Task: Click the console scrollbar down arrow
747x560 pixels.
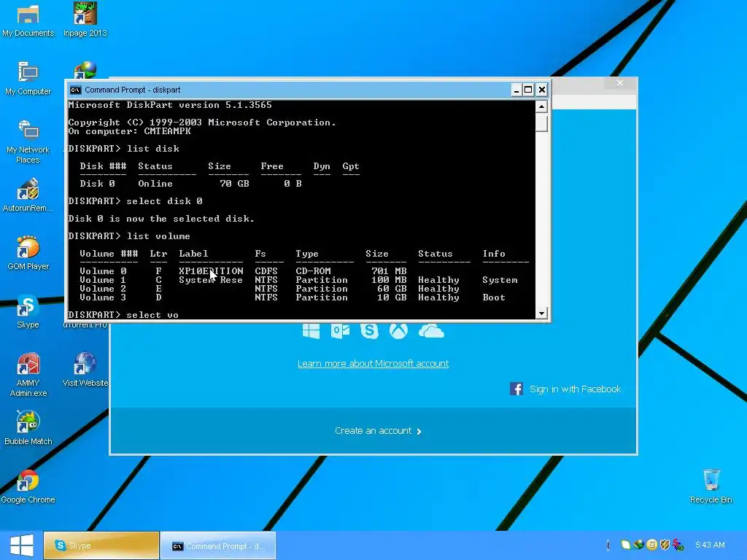Action: tap(541, 313)
